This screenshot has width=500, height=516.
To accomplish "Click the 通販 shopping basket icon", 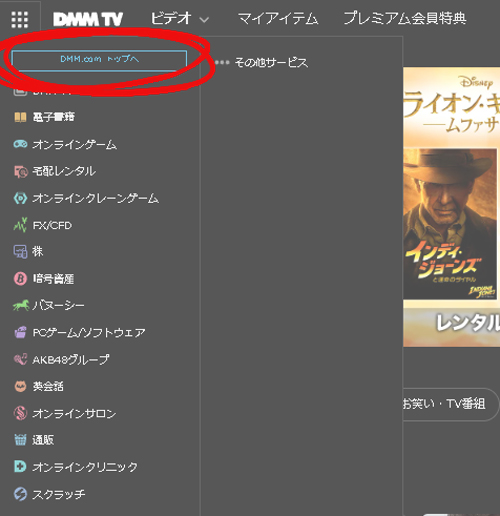I will tap(20, 440).
